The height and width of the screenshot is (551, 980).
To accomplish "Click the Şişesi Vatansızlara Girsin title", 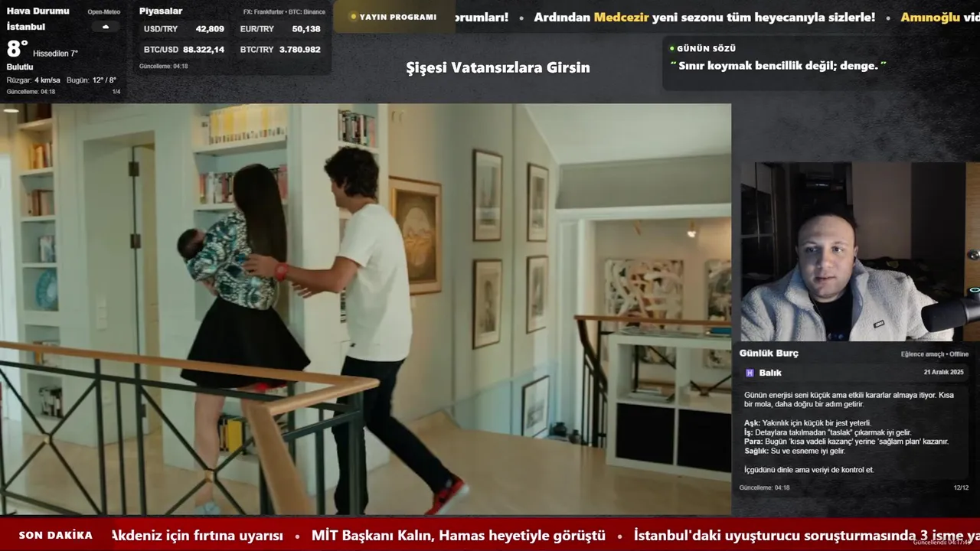I will tap(498, 67).
